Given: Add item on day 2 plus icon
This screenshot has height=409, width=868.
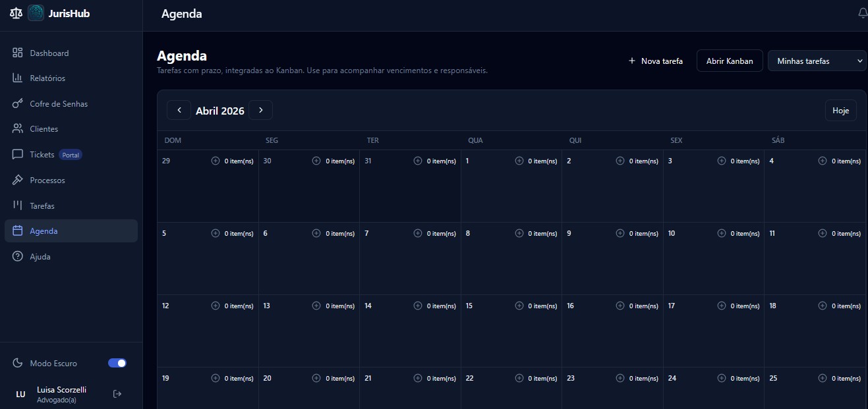Looking at the screenshot, I should pyautogui.click(x=620, y=161).
